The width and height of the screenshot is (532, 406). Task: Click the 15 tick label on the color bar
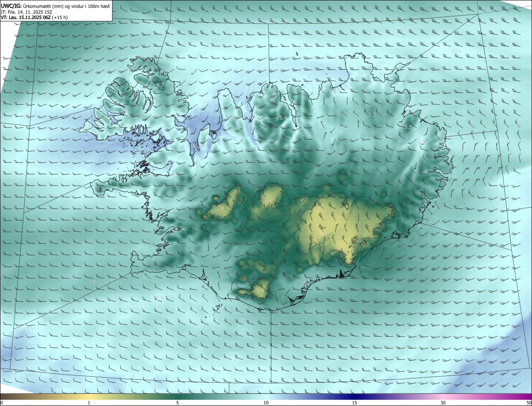click(355, 403)
